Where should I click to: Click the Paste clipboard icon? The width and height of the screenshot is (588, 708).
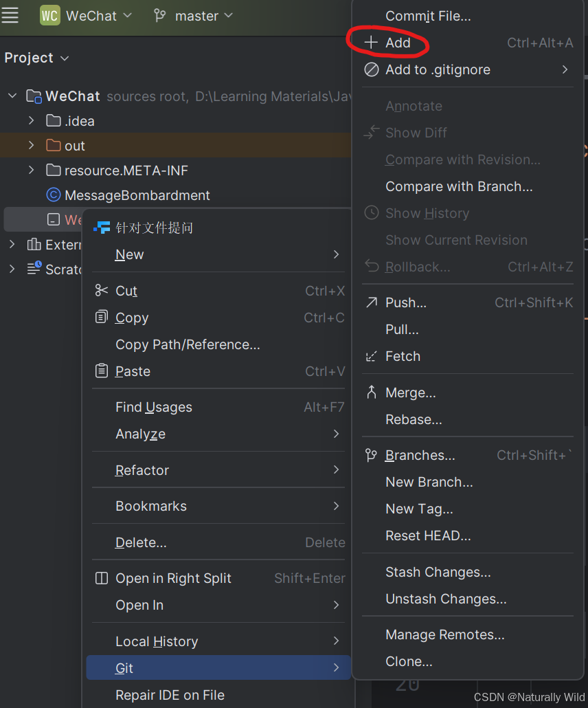coord(102,370)
